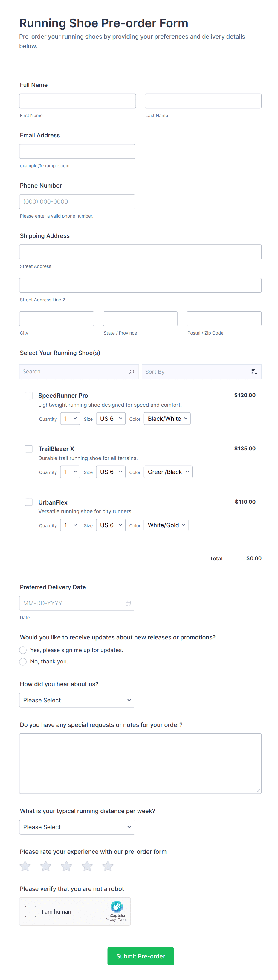Click the search magnifier icon
Image resolution: width=278 pixels, height=980 pixels.
pyautogui.click(x=132, y=372)
